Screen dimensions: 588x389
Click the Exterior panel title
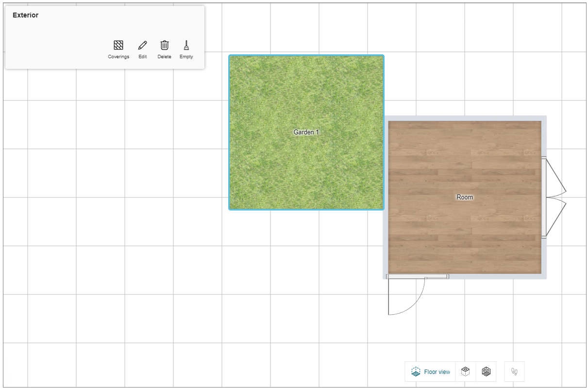26,15
